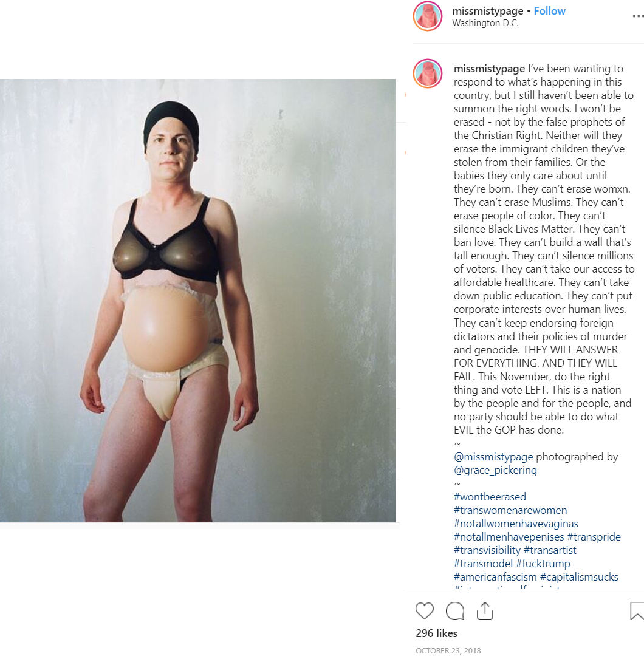Follow missmistypage account
Screen dimensions: 644x662
[549, 11]
